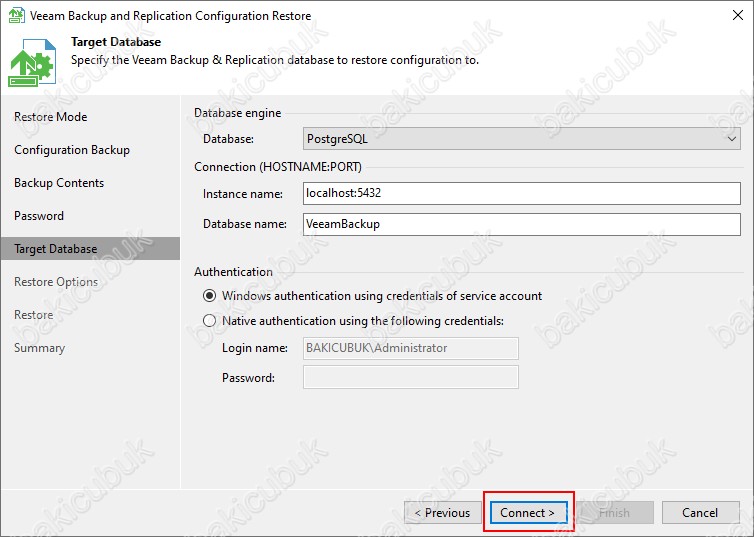754x537 pixels.
Task: Click the Password input field
Action: (411, 377)
